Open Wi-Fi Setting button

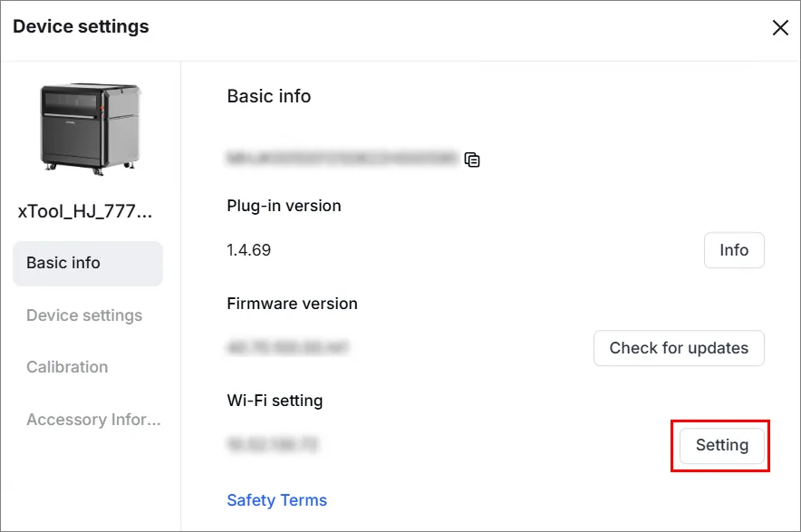[722, 445]
